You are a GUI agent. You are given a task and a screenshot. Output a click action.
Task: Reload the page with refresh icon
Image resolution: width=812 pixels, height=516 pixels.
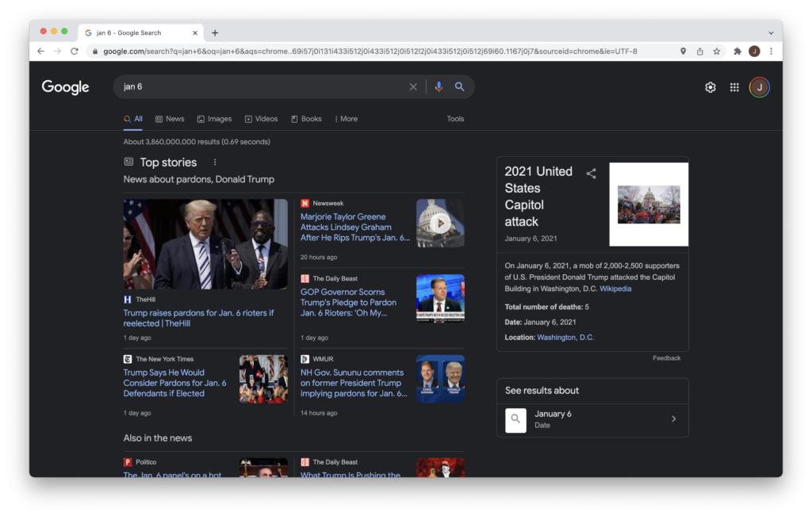(75, 52)
